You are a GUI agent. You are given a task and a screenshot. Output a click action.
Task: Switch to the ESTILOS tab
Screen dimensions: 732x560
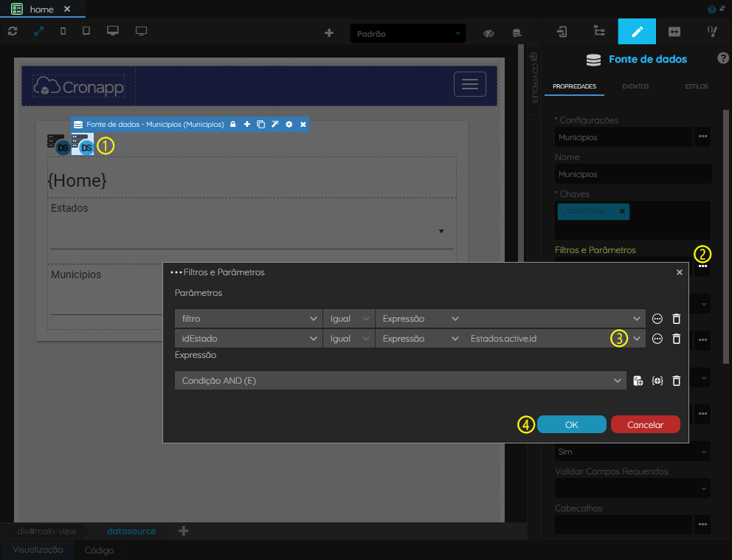697,86
